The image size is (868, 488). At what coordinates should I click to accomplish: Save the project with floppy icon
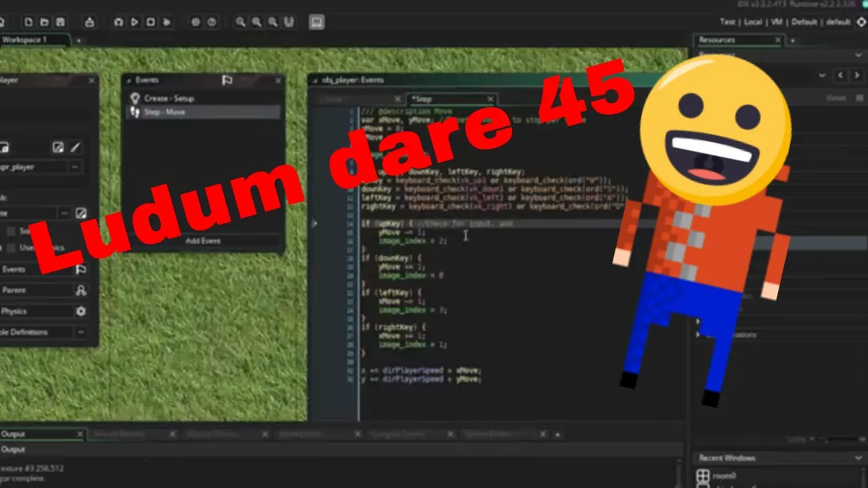click(60, 22)
